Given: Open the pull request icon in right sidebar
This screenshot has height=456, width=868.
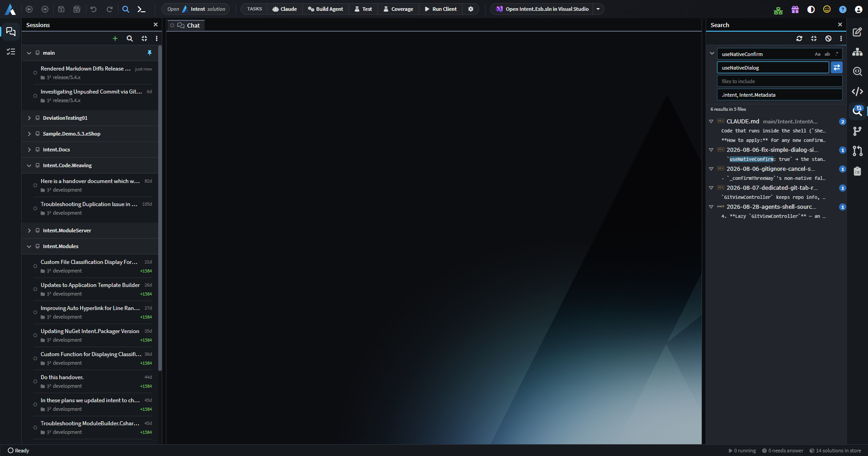Looking at the screenshot, I should tap(857, 151).
